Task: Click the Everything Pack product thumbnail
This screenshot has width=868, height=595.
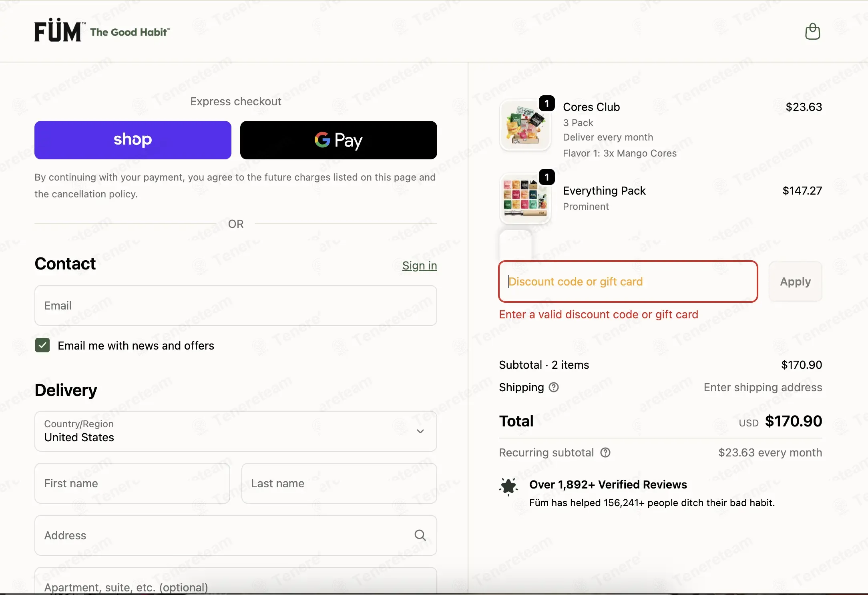Action: pos(525,199)
